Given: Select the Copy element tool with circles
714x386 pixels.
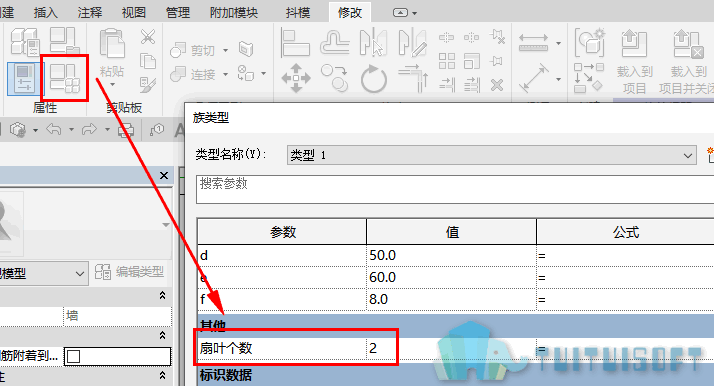Looking at the screenshot, I should point(335,78).
